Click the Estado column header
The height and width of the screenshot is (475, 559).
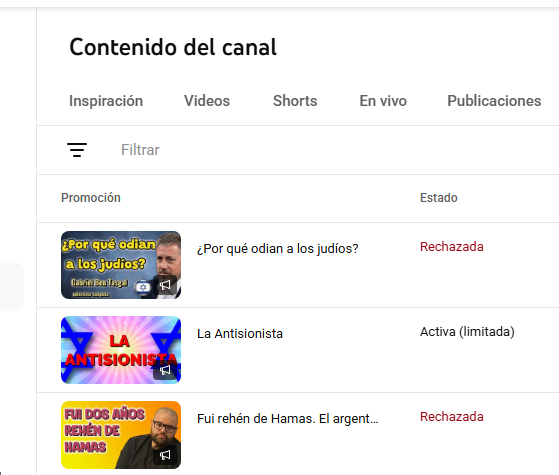(439, 198)
